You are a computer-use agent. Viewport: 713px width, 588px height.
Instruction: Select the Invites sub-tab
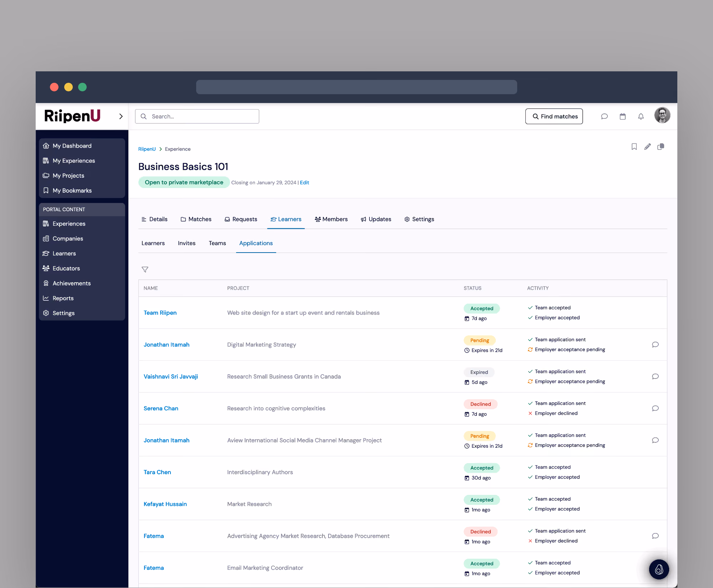pos(187,243)
